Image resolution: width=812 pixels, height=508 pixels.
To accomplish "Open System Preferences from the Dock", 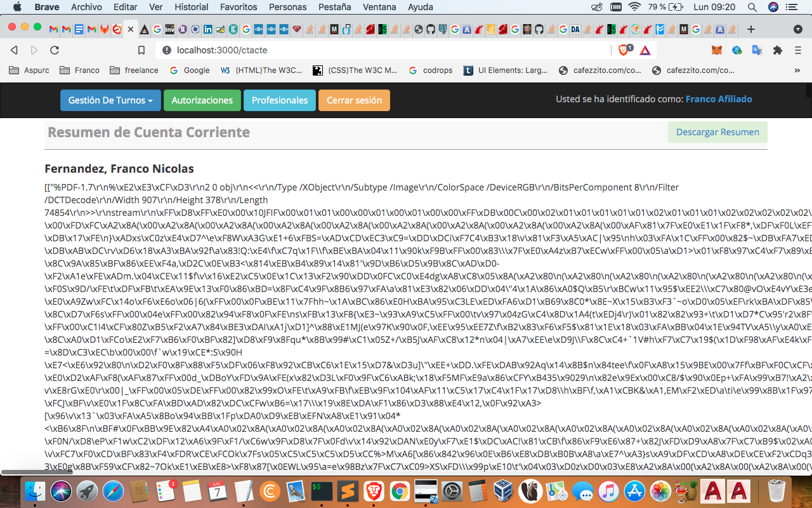I will point(452,491).
